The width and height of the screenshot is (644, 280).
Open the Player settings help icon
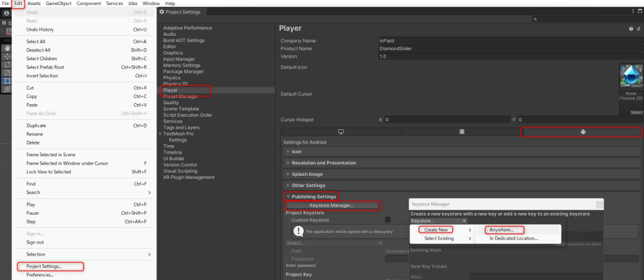630,29
